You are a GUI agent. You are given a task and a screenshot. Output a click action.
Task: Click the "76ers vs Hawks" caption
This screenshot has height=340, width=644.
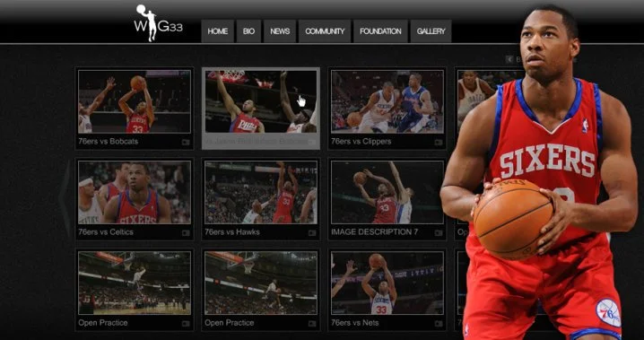[x=232, y=232]
